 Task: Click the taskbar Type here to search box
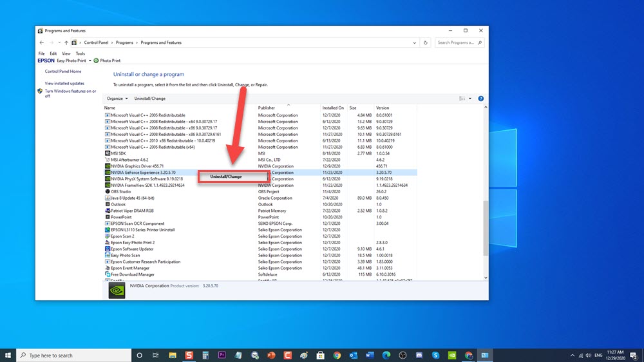[74, 356]
